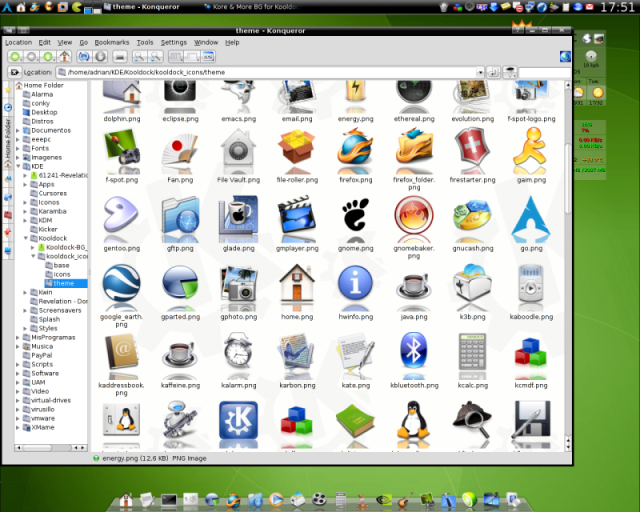This screenshot has width=640, height=512.
Task: Click the theme - Konqueror taskbar entry
Action: click(142, 7)
